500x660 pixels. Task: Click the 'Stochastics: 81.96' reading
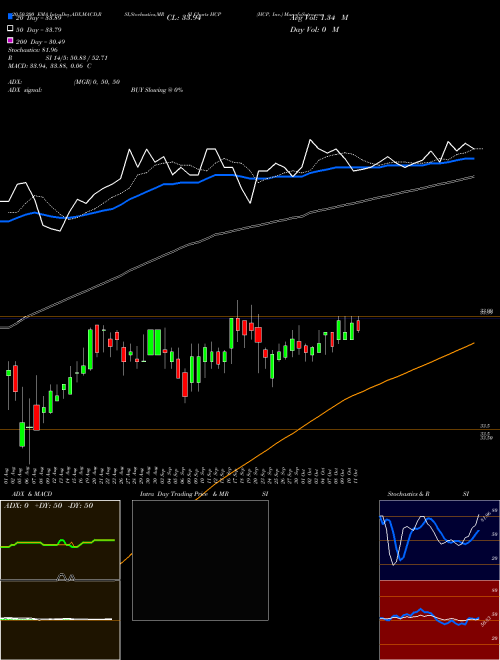[x=33, y=50]
